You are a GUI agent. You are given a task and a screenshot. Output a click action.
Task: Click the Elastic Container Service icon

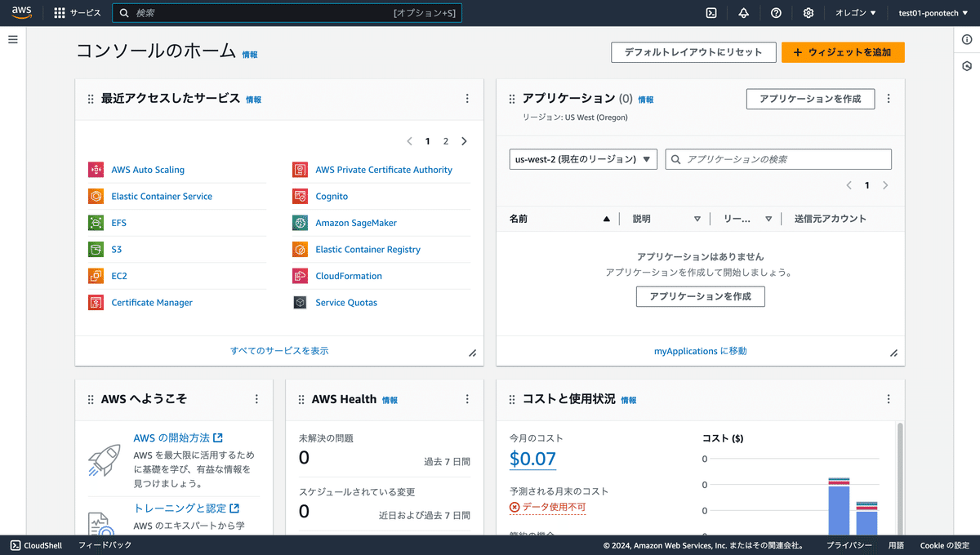96,196
